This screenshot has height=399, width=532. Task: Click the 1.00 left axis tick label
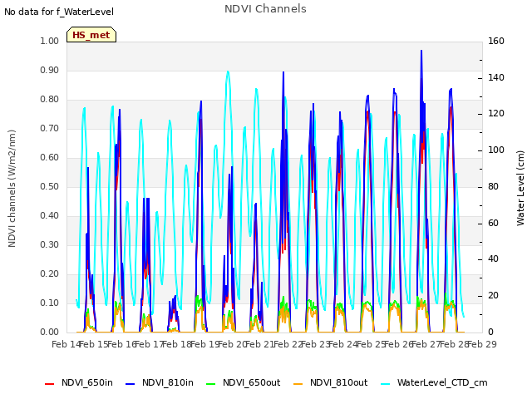(50, 41)
